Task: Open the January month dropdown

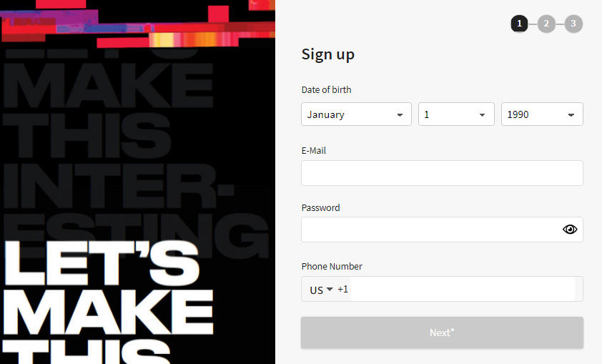Action: (356, 114)
